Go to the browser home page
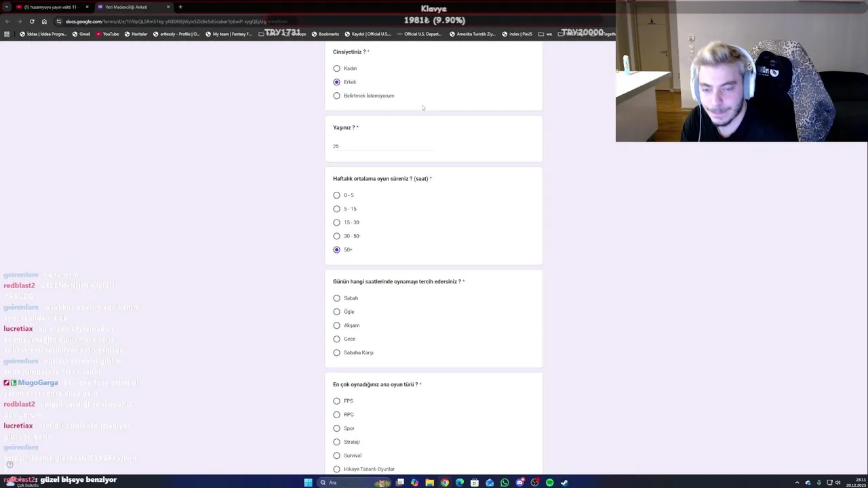868x488 pixels. tap(44, 21)
